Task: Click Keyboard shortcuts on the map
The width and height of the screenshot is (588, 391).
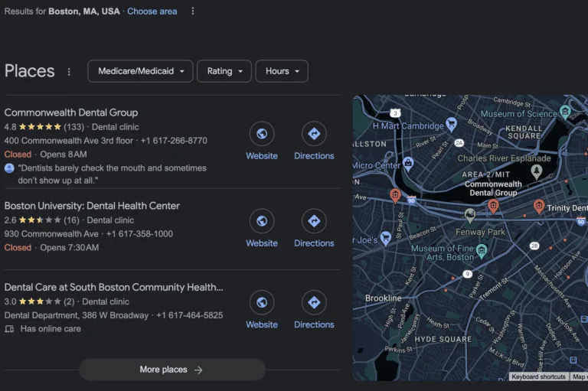Action: (x=538, y=376)
